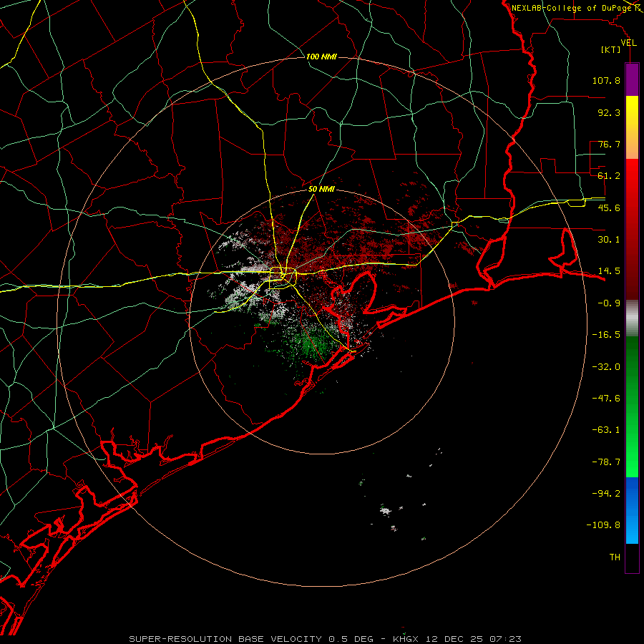Image resolution: width=644 pixels, height=644 pixels.
Task: Click the -94.2 legend value
Action: point(606,493)
